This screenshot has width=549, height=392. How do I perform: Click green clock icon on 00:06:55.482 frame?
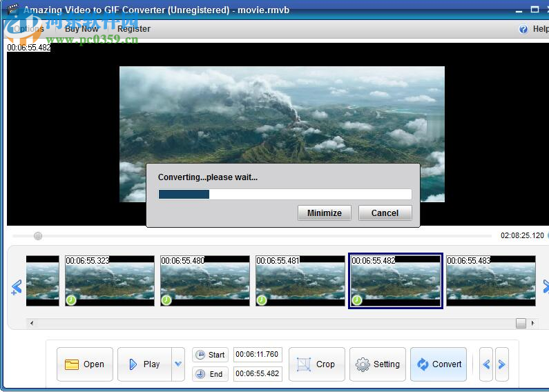point(357,300)
